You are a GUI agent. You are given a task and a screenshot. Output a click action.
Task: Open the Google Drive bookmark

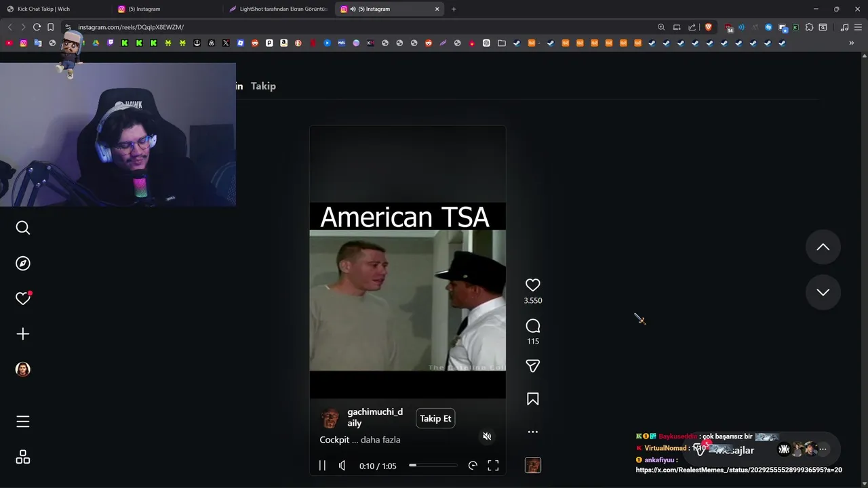point(96,43)
